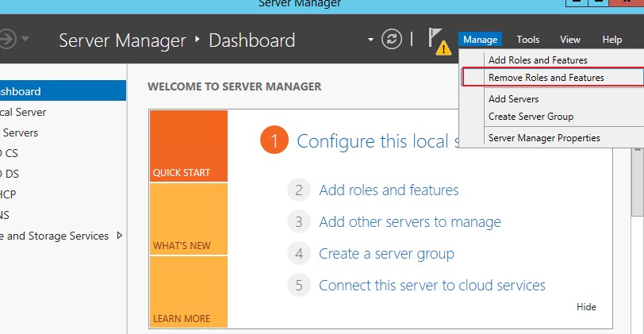Open the Help menu
The width and height of the screenshot is (644, 334).
(x=612, y=40)
